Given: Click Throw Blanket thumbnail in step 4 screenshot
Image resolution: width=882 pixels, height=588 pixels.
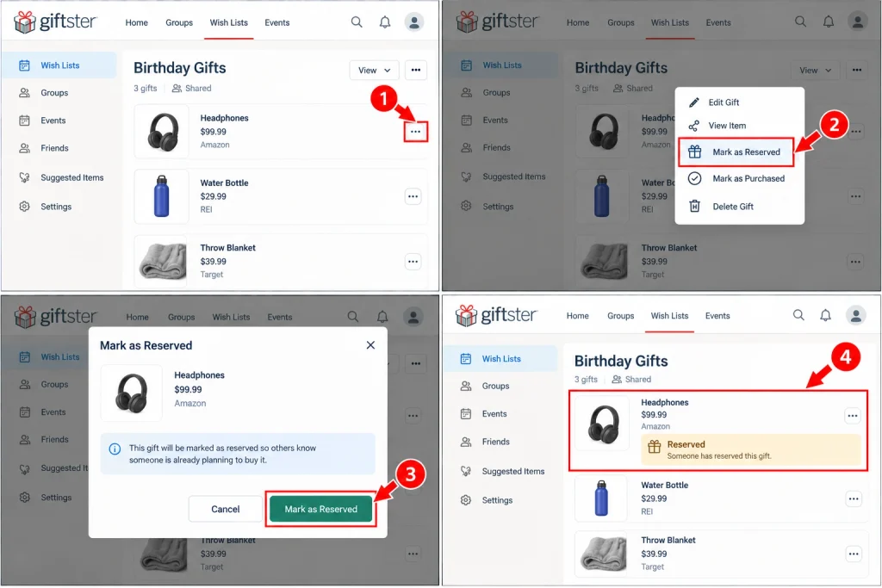Looking at the screenshot, I should point(602,554).
